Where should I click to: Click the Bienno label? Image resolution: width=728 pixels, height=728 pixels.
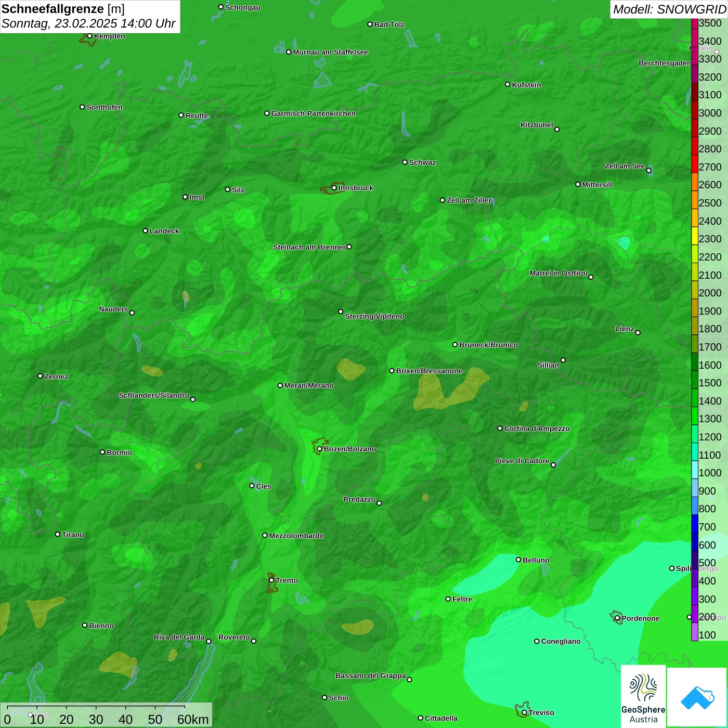(x=101, y=626)
